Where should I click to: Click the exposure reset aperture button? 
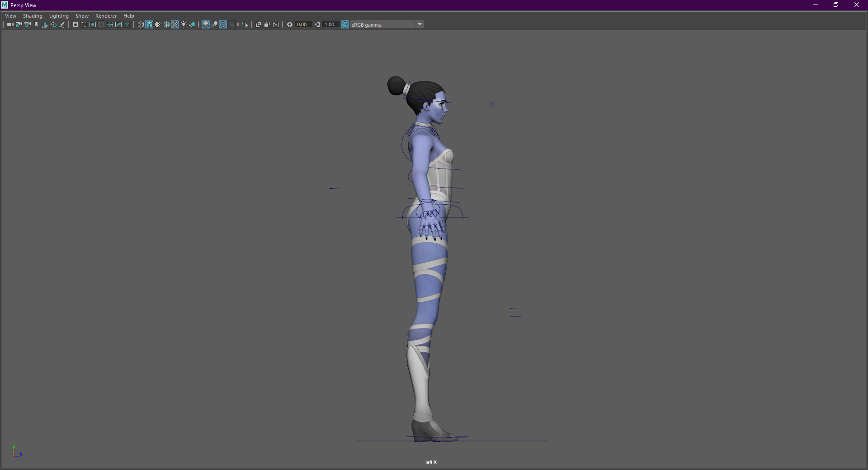pos(290,24)
